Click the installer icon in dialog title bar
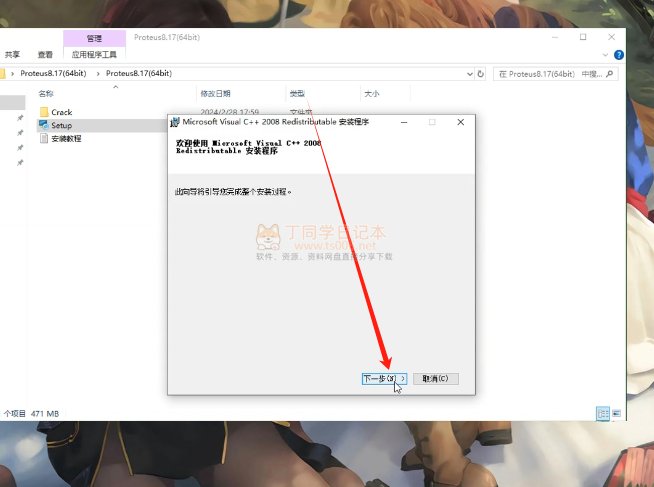Screen dimensions: 654x487 175,122
